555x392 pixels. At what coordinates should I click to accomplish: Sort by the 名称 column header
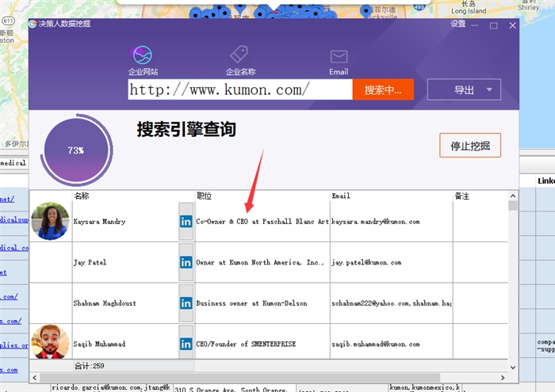click(133, 196)
